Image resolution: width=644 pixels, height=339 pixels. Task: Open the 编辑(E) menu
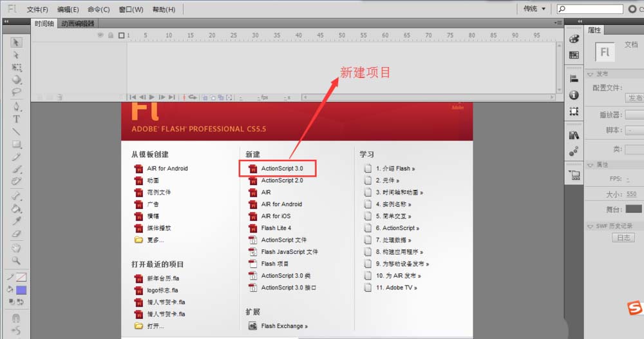tap(68, 10)
